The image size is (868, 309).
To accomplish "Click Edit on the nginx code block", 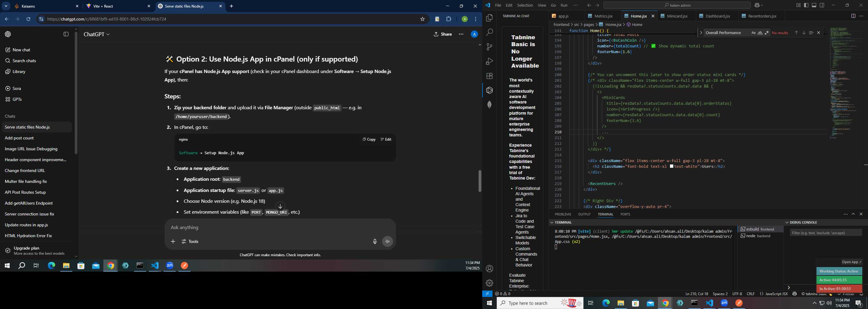I will coord(386,139).
